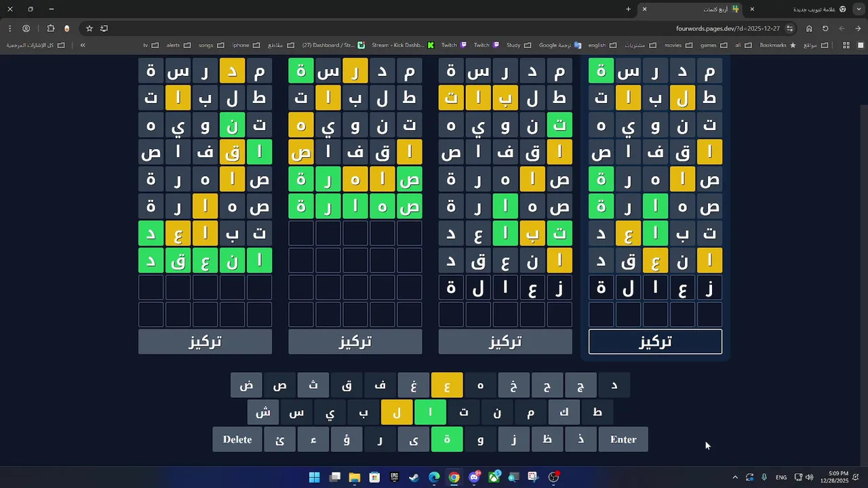Open the Chrome three-dot menu
Image resolution: width=868 pixels, height=488 pixels.
(9, 28)
